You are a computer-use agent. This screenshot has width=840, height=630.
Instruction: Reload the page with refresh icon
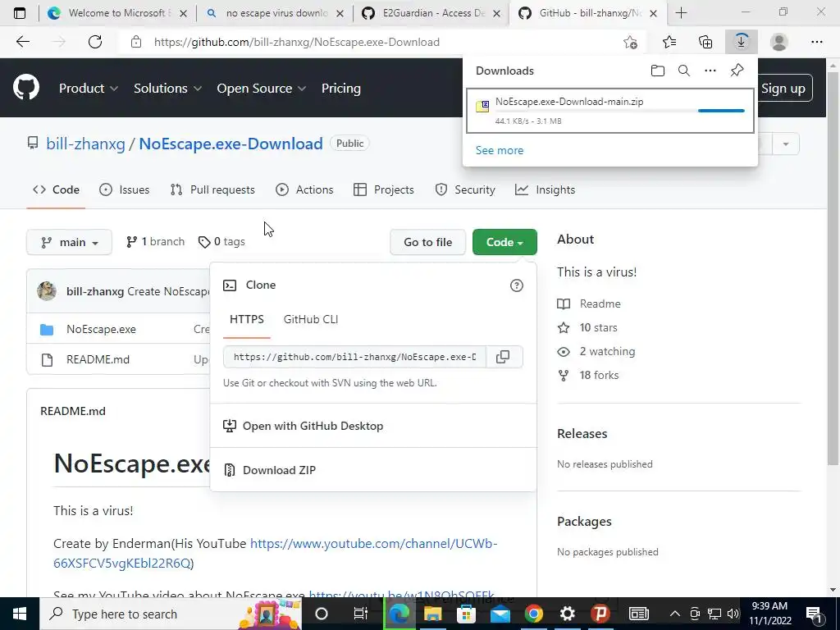coord(95,42)
